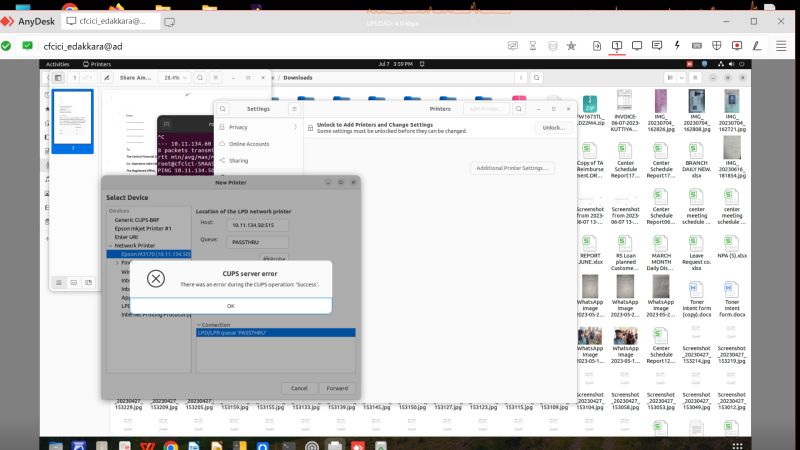Viewport: 800px width, 450px height.
Task: Click Cancel in New Printer dialog
Action: (x=299, y=388)
